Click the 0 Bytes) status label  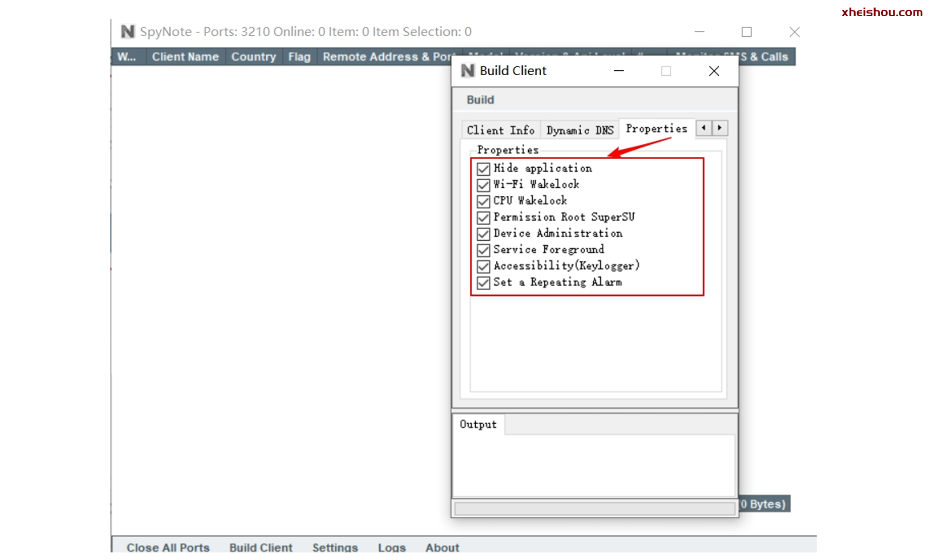[x=764, y=504]
